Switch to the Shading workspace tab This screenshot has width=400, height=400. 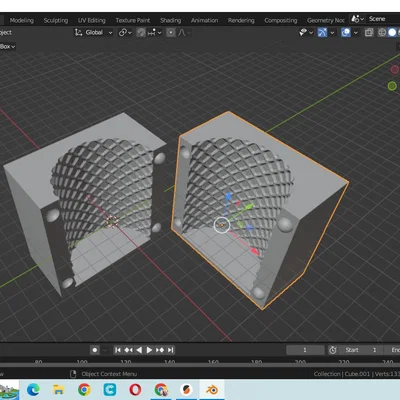(170, 20)
